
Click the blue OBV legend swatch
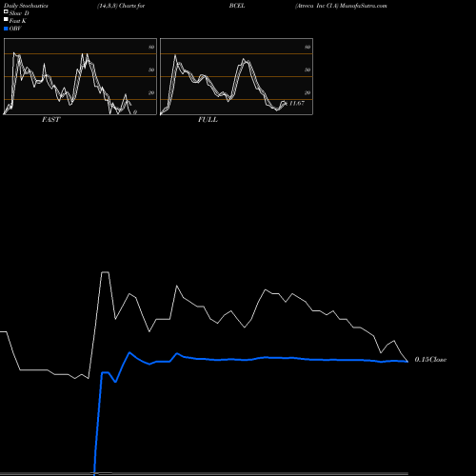[x=6, y=29]
